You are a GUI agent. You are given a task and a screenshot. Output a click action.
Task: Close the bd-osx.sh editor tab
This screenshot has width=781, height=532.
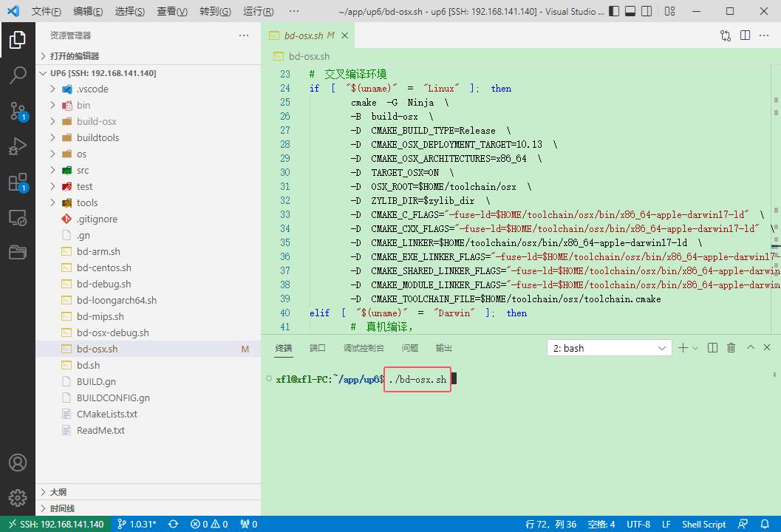(345, 35)
